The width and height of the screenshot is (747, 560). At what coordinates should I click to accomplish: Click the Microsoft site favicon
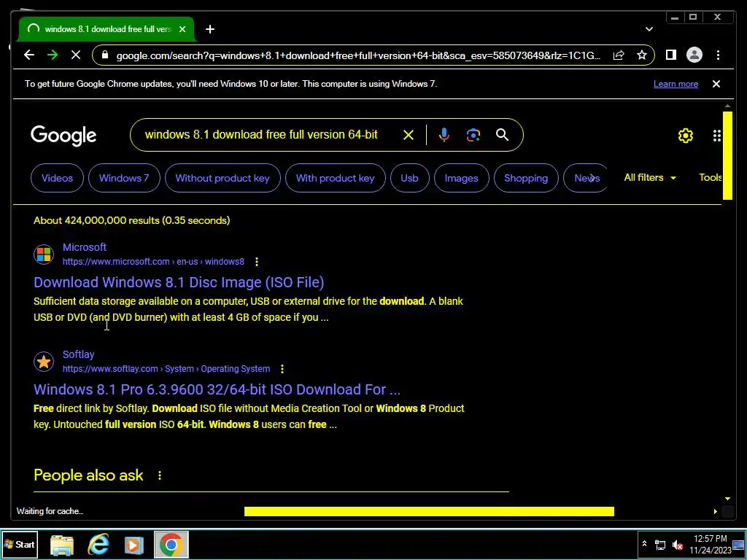pos(44,254)
